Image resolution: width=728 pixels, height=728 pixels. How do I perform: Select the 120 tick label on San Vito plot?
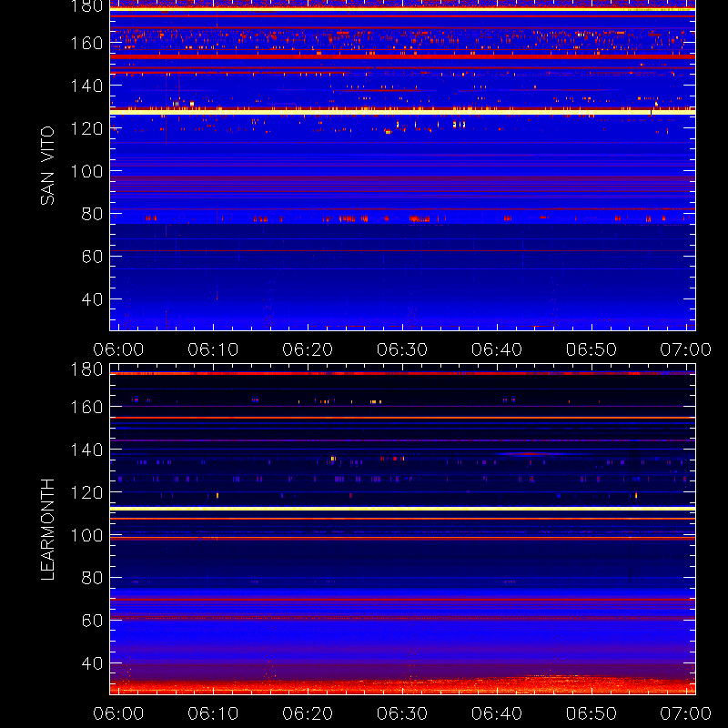point(86,128)
